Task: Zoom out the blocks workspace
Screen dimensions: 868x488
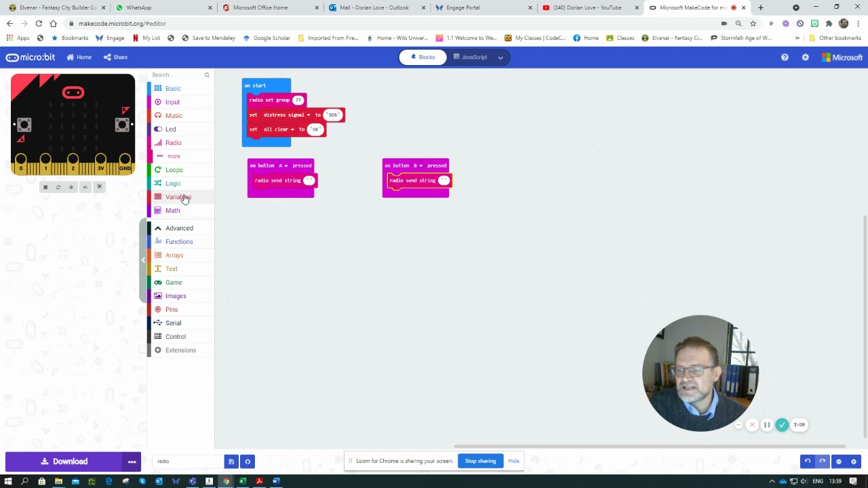Action: (839, 462)
